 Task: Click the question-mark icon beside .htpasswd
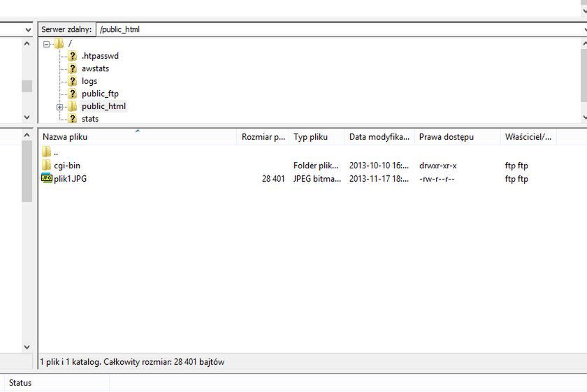tap(73, 56)
